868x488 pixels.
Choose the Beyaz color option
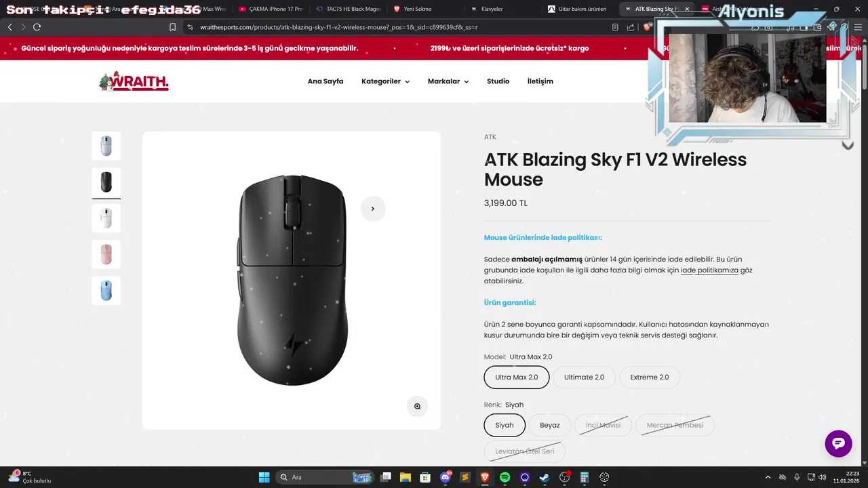pos(550,425)
